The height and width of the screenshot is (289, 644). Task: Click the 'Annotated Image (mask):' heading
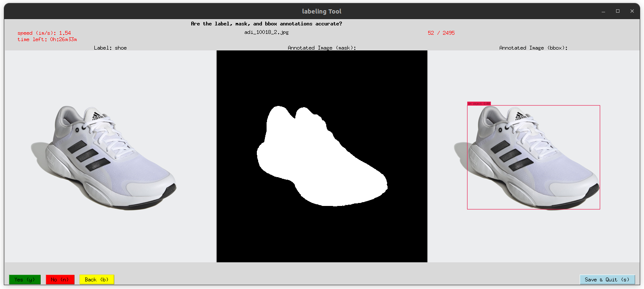click(322, 48)
